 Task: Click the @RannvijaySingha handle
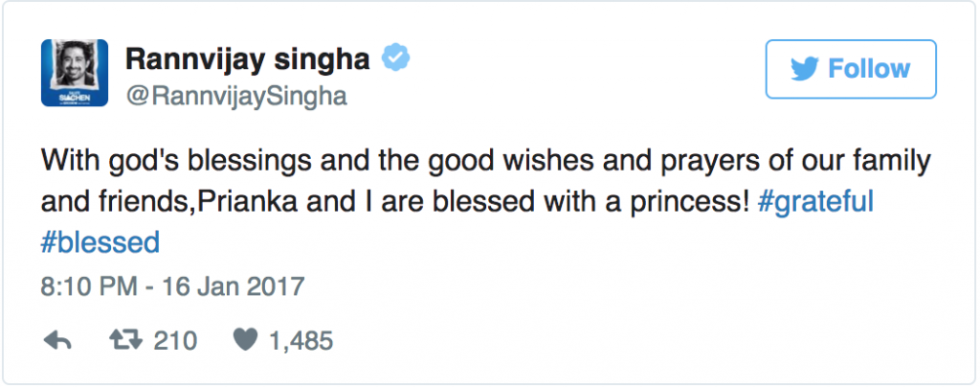pyautogui.click(x=235, y=96)
